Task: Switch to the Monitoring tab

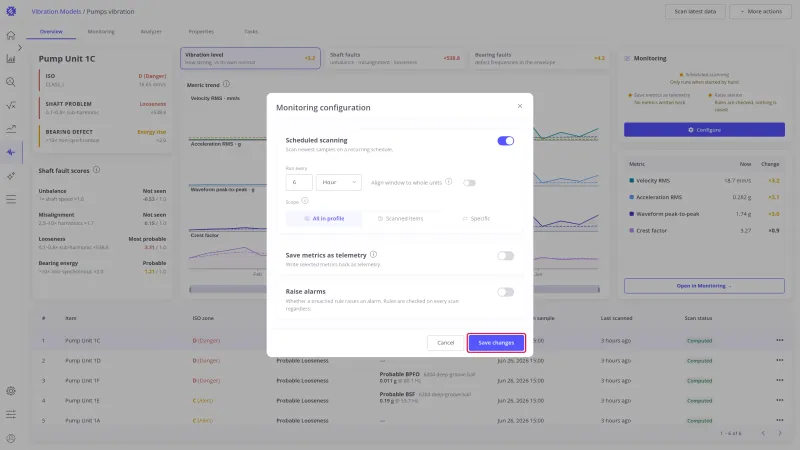Action: click(101, 32)
